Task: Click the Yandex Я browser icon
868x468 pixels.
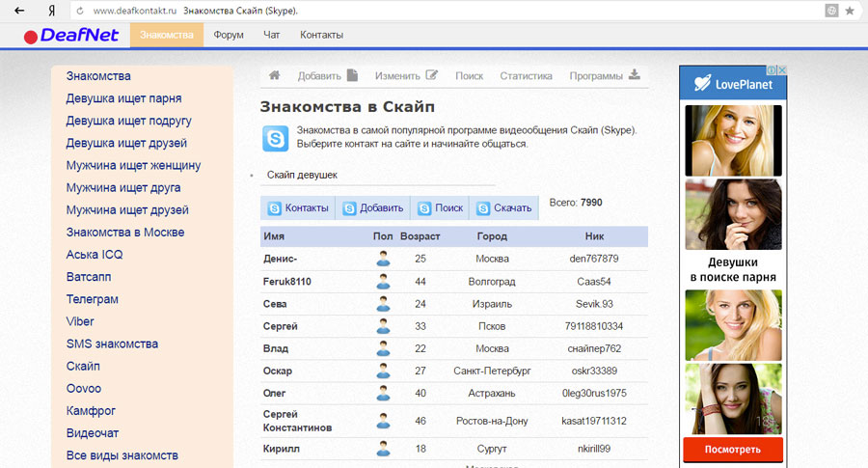Action: (50, 11)
